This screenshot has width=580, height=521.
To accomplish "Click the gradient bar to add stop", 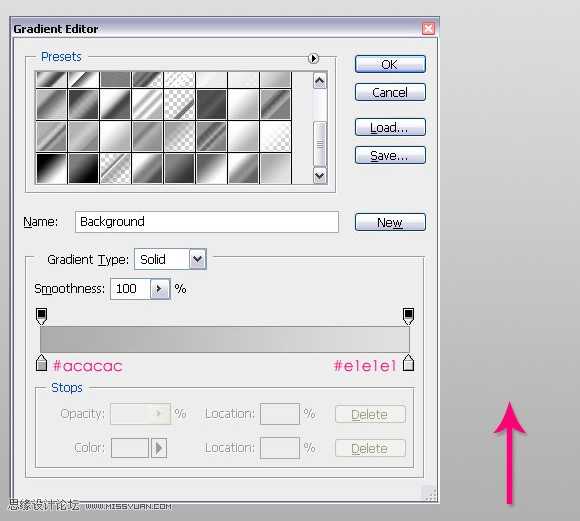I will (x=225, y=339).
